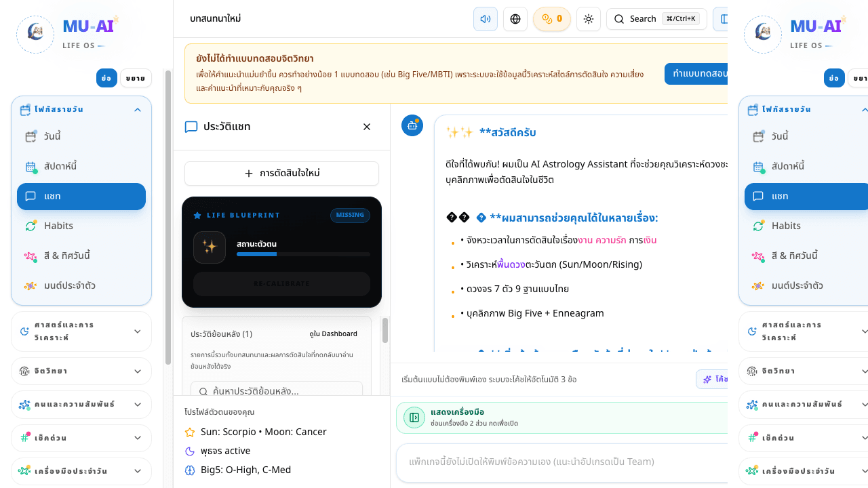
Task: Click มนต์ประจำตัว sparkle icon in right sidebar
Action: click(759, 285)
